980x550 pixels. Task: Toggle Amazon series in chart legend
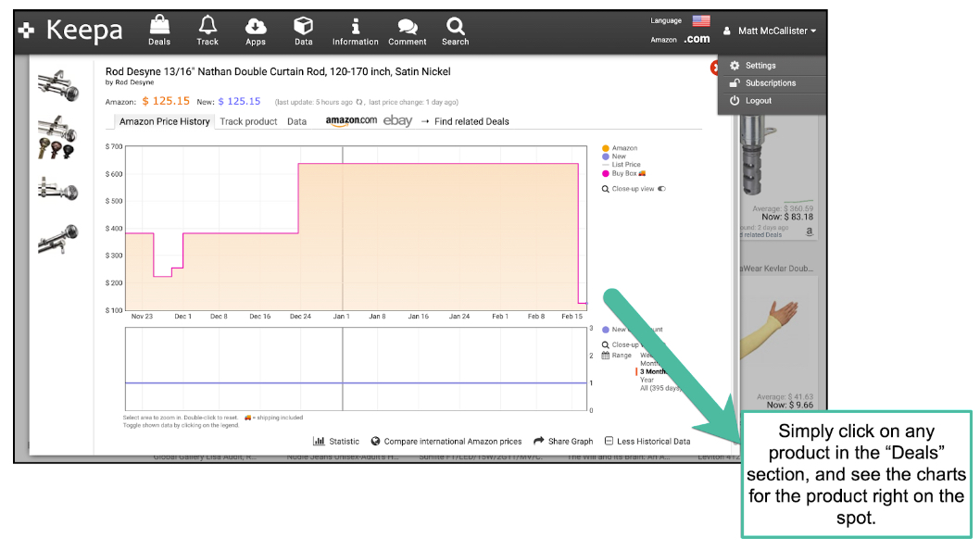tap(620, 148)
